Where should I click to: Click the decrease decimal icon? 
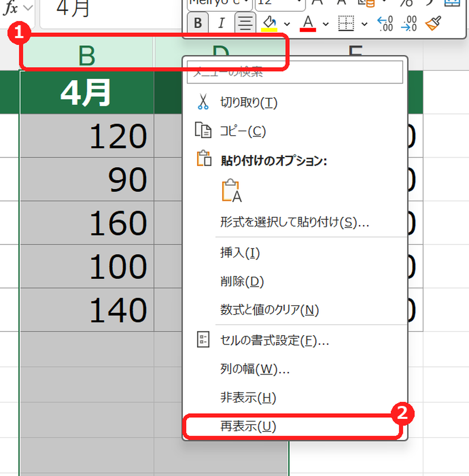click(408, 23)
